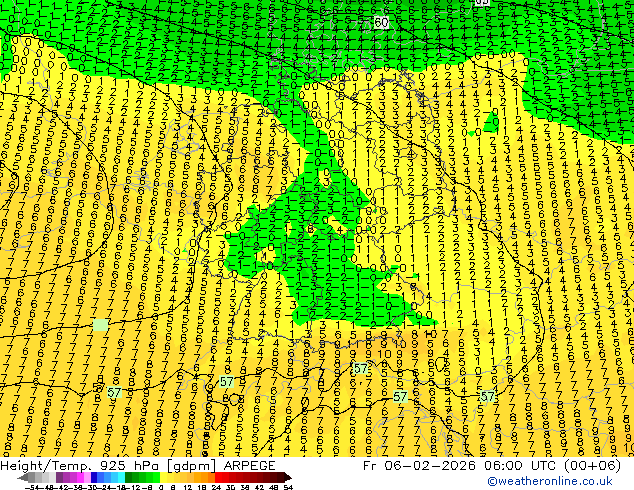Image resolution: width=634 pixels, height=490 pixels.
Task: Click the '-54' minimum scale label
Action: pos(32,487)
